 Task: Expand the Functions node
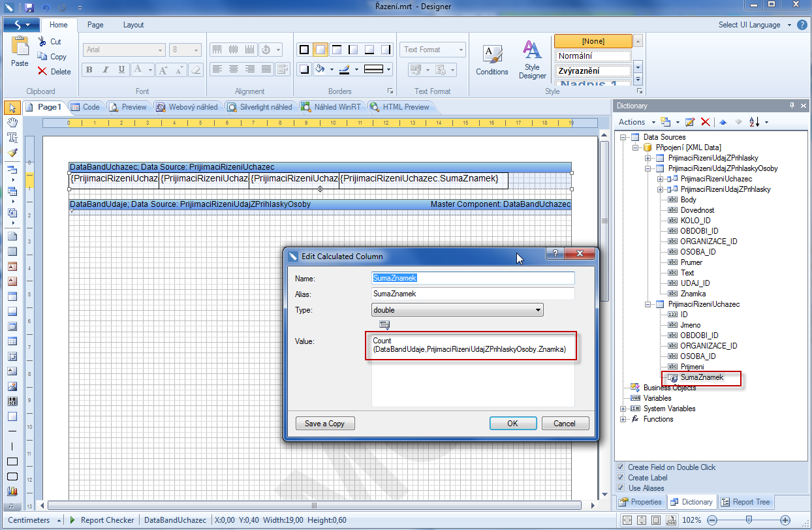point(623,419)
